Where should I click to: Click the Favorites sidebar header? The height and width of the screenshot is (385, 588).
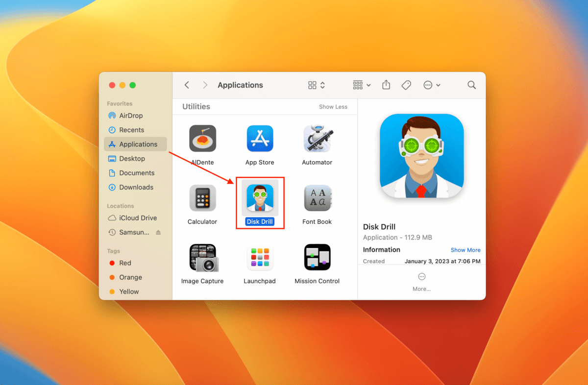(x=120, y=104)
